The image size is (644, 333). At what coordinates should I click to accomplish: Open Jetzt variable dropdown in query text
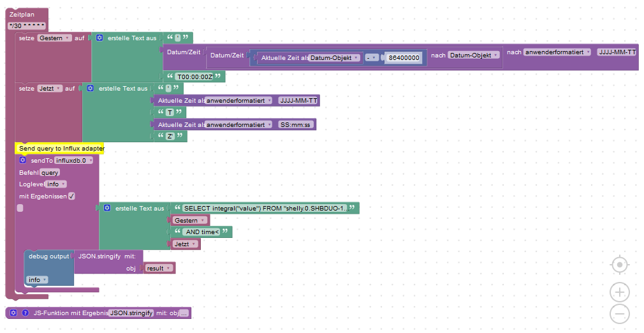[186, 244]
